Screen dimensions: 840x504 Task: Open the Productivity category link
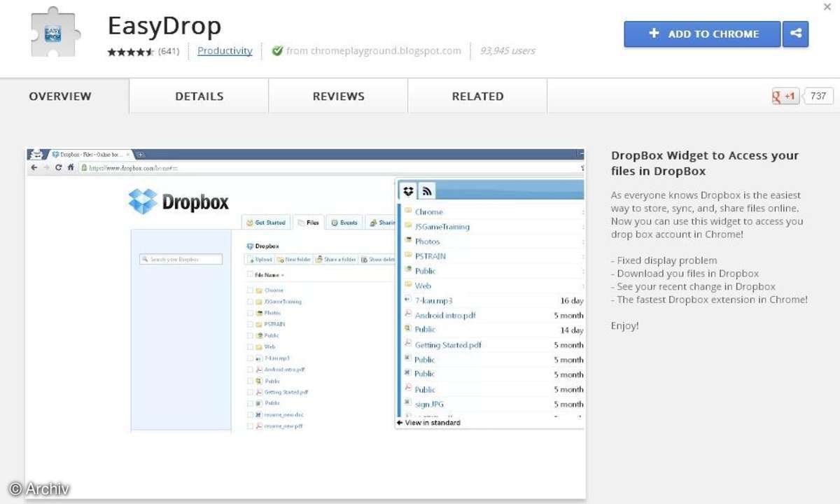click(225, 51)
